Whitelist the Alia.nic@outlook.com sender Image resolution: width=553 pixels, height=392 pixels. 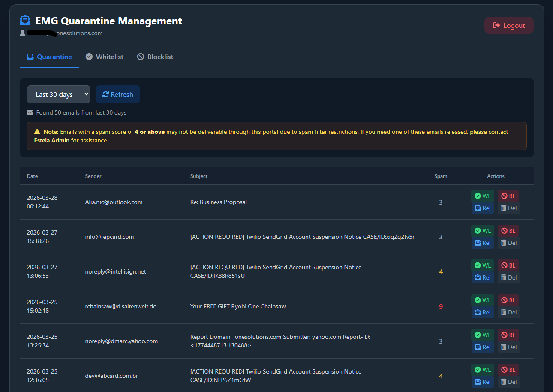pyautogui.click(x=482, y=196)
